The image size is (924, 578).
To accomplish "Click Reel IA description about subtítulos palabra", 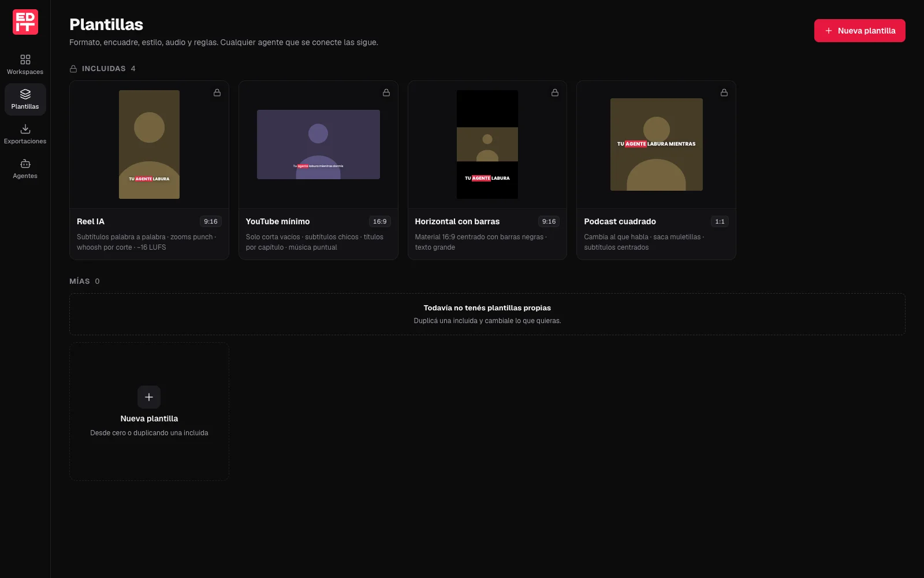I will [x=147, y=242].
